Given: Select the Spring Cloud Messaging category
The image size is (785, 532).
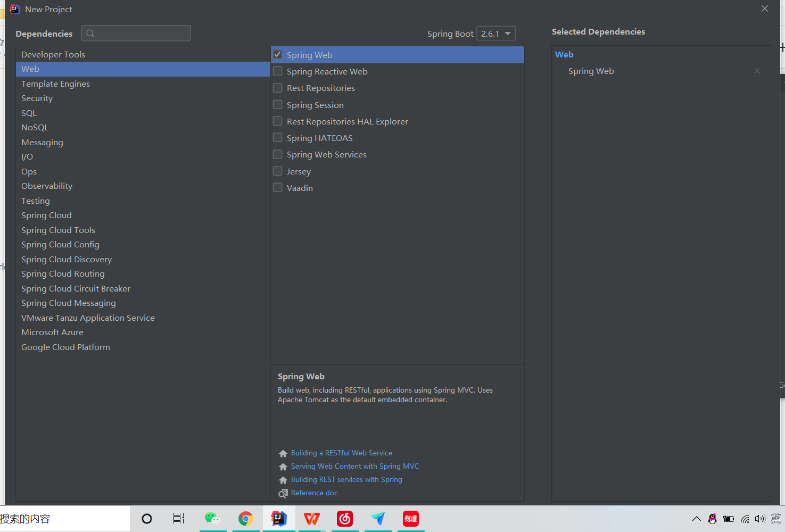Looking at the screenshot, I should click(143, 303).
